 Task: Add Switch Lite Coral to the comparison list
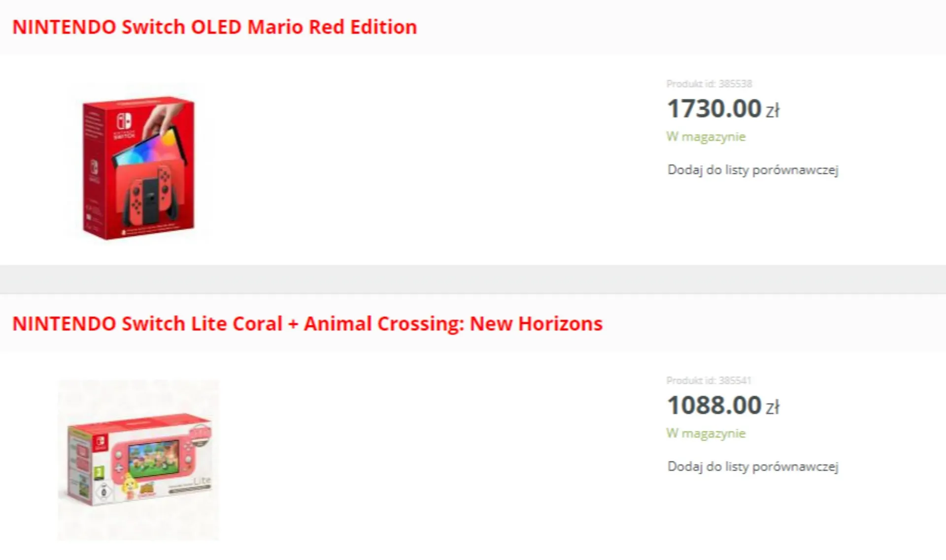(x=752, y=466)
